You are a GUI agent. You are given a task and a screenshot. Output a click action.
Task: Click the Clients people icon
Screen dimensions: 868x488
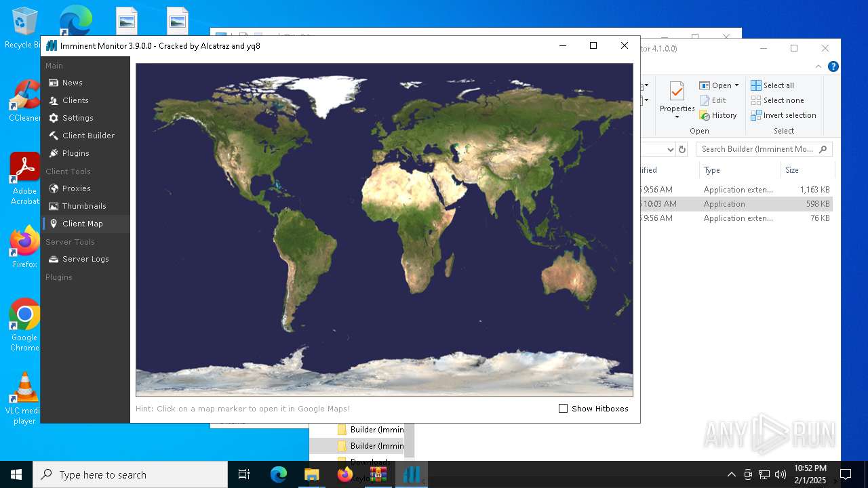tap(54, 100)
